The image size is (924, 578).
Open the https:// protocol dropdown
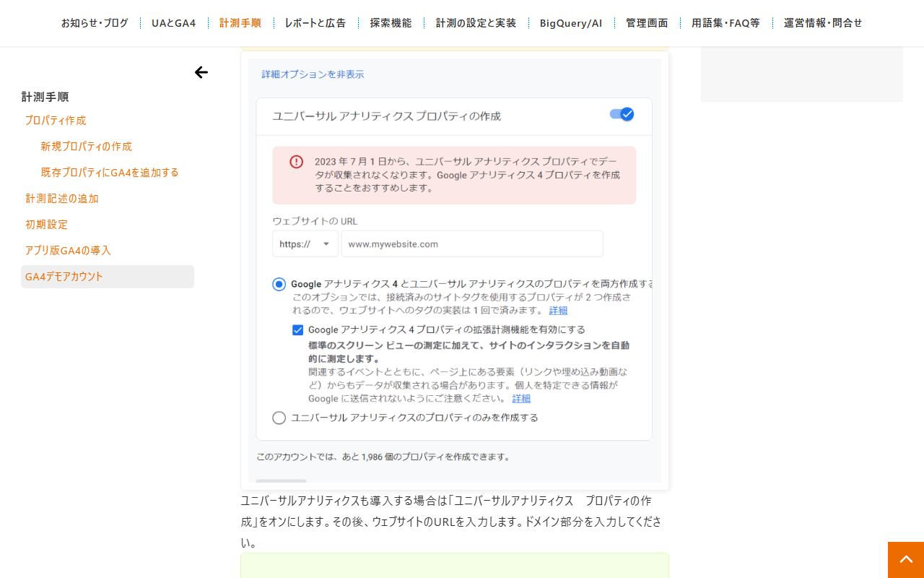pyautogui.click(x=305, y=244)
